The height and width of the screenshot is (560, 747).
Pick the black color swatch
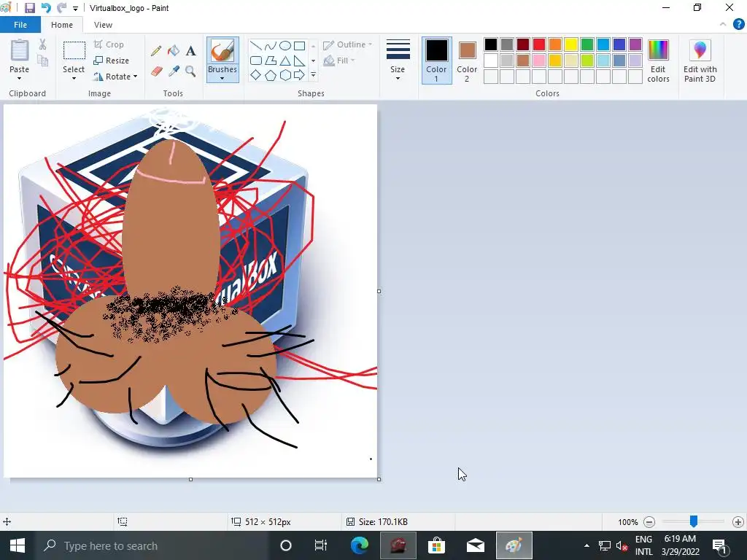click(x=491, y=44)
